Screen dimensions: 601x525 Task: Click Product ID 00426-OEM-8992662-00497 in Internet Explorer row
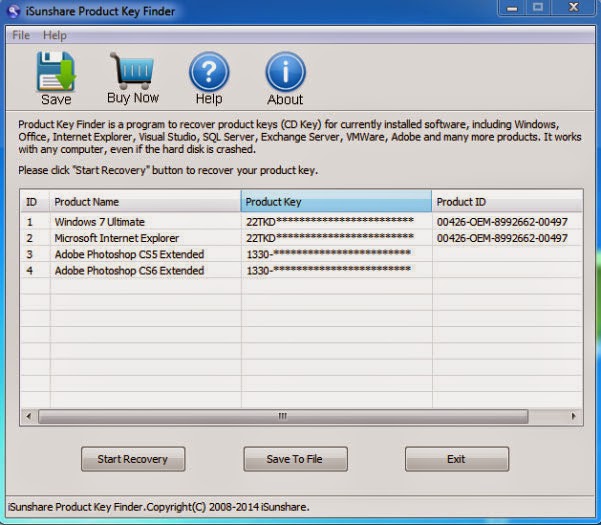[502, 238]
